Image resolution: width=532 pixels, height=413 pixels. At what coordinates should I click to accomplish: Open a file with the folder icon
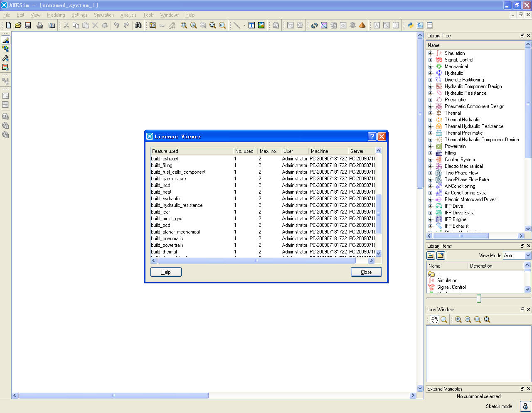coord(18,25)
